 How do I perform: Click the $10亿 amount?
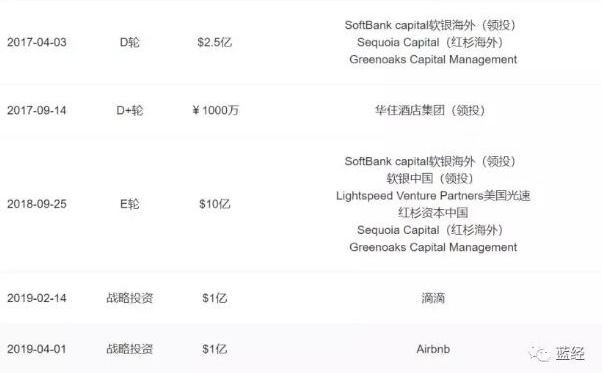click(x=215, y=204)
